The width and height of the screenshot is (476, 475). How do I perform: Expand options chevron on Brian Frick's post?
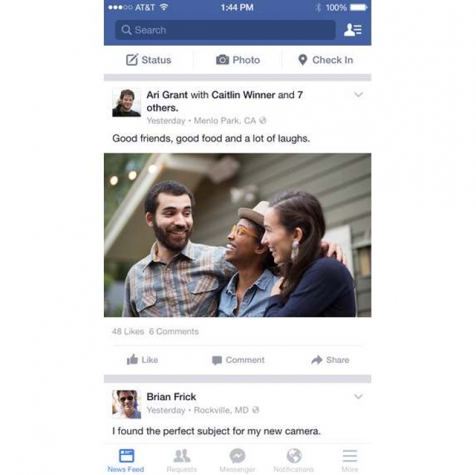359,396
